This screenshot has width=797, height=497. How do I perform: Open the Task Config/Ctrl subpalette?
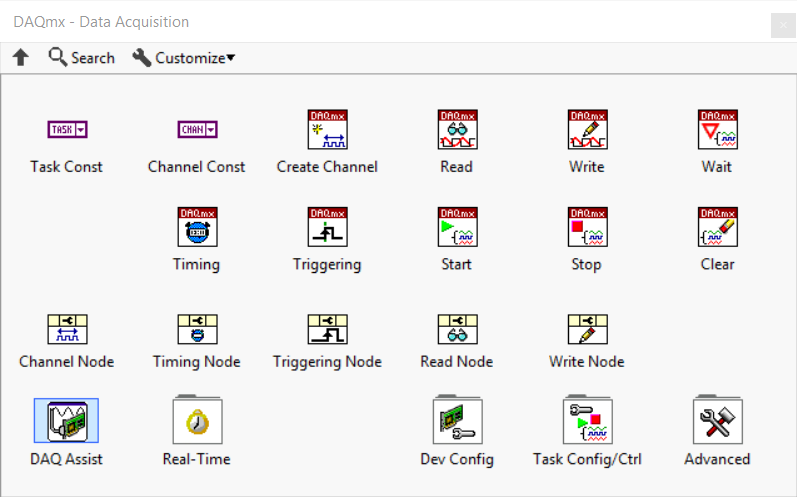point(588,420)
